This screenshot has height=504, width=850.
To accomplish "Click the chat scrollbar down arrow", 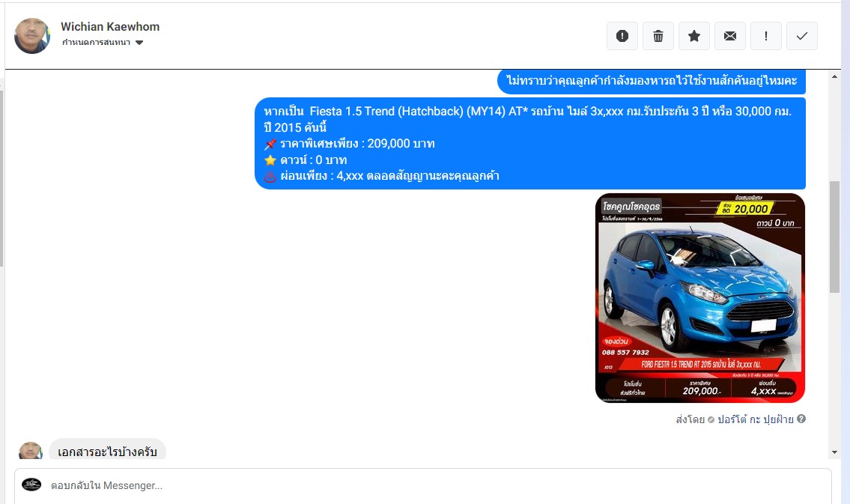I will (x=834, y=452).
